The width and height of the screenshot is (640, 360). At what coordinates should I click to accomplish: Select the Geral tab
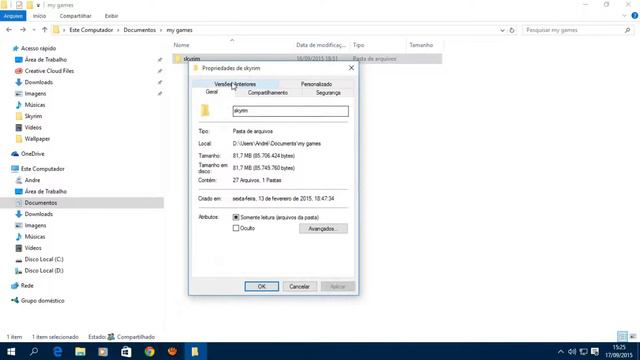pos(212,92)
